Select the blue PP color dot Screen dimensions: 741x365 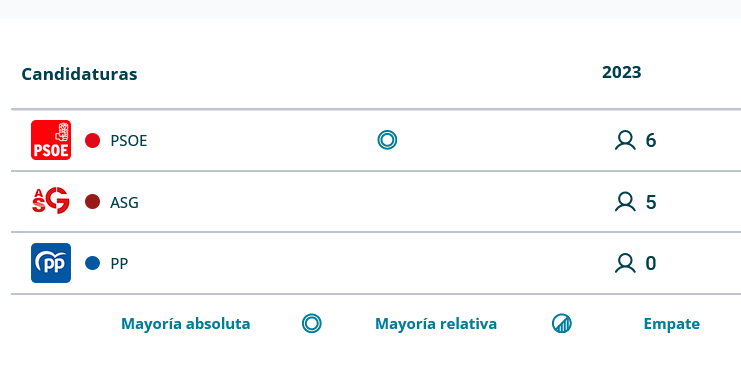(93, 263)
